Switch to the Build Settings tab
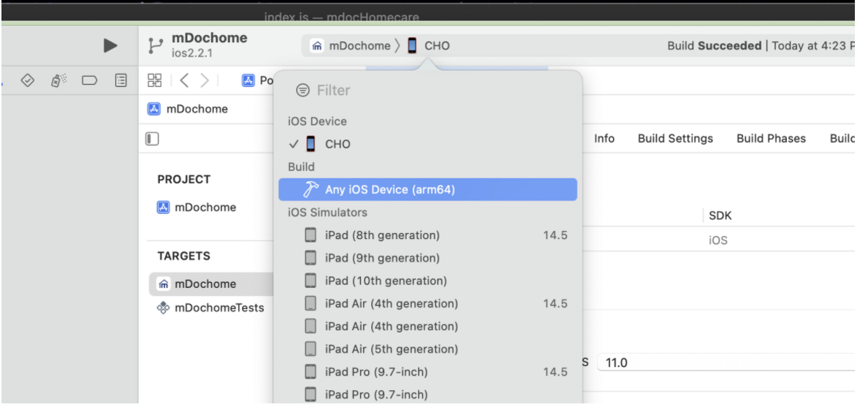The image size is (868, 418). (675, 138)
